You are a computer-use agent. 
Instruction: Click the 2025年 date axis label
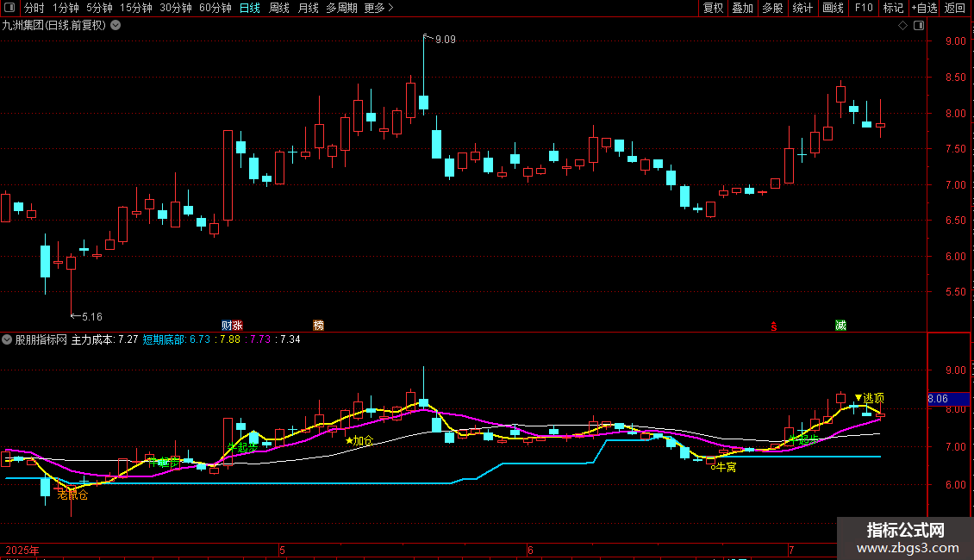[x=22, y=550]
